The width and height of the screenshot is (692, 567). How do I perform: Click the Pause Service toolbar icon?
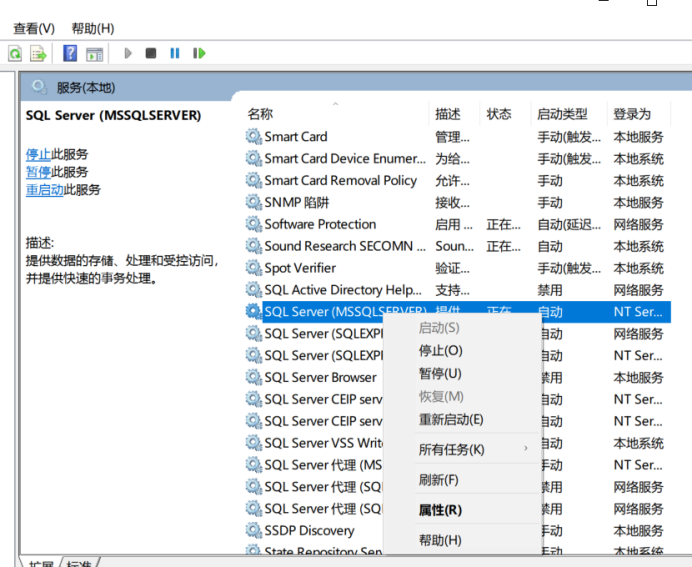tap(175, 53)
